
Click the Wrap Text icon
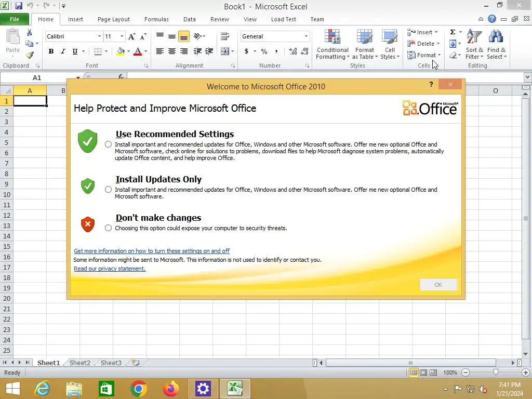point(224,36)
